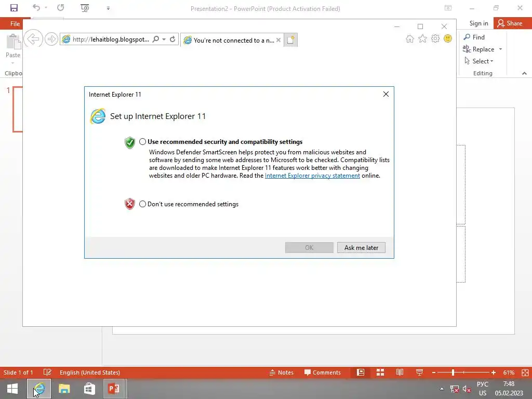Click the muted volume tray icon
This screenshot has width=532, height=399.
467,389
